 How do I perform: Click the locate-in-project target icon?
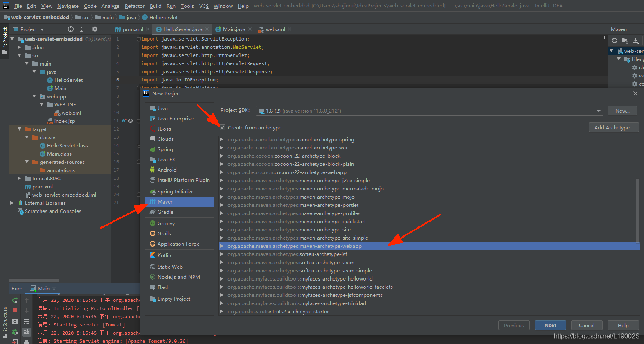point(71,29)
